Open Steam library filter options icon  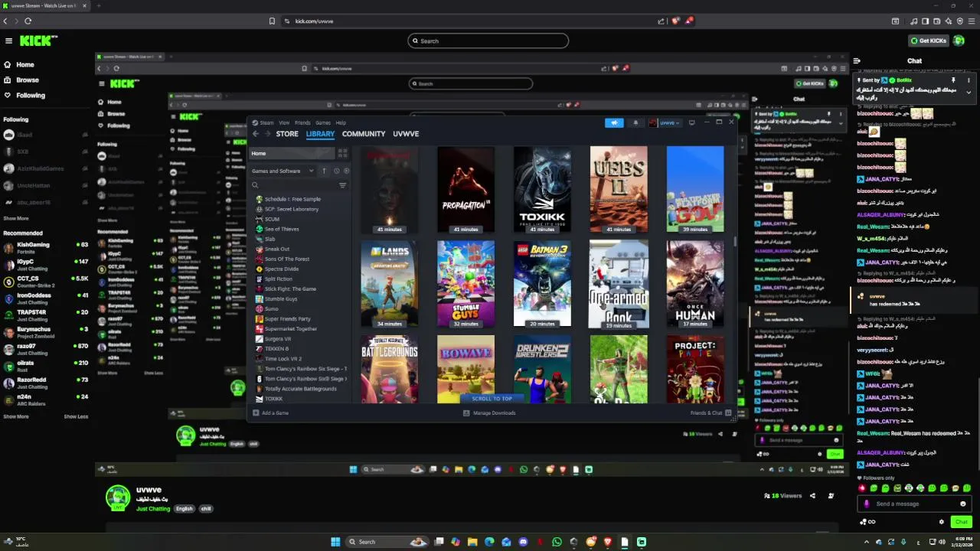342,185
